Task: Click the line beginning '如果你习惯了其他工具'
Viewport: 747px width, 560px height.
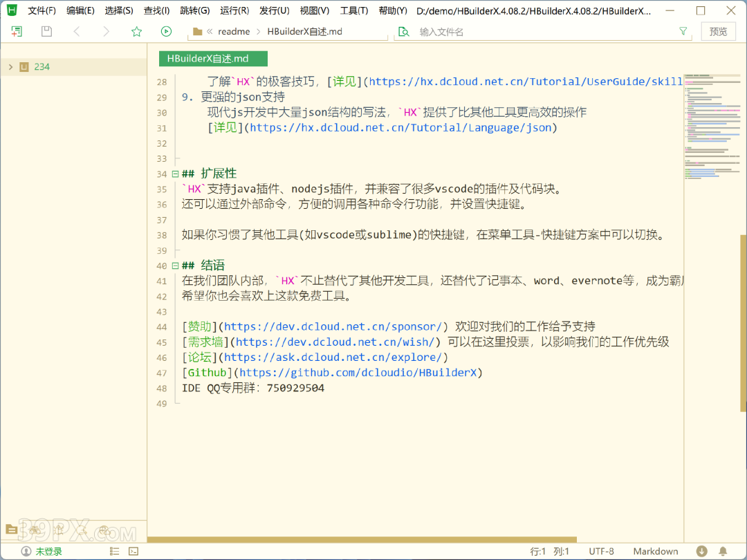Action: click(423, 235)
